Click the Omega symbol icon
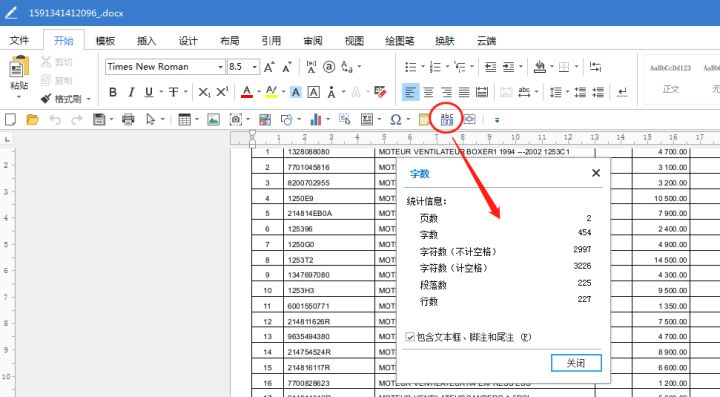This screenshot has height=397, width=720. [395, 120]
